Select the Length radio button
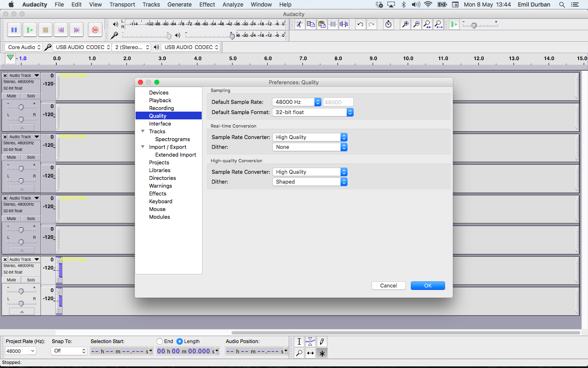 pos(180,341)
